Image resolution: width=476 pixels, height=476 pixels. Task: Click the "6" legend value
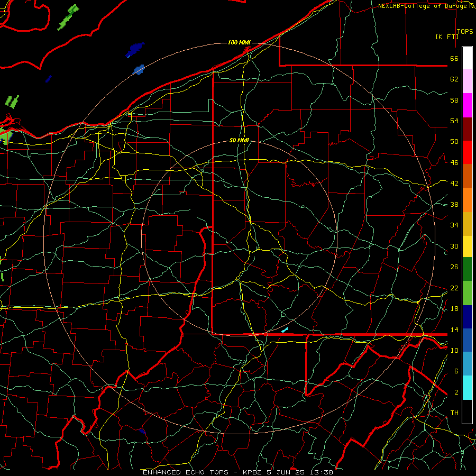[456, 371]
